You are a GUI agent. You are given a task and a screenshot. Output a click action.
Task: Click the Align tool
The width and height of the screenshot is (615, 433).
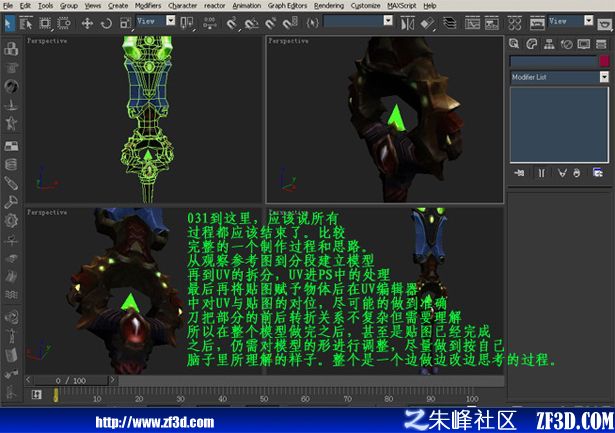click(427, 24)
